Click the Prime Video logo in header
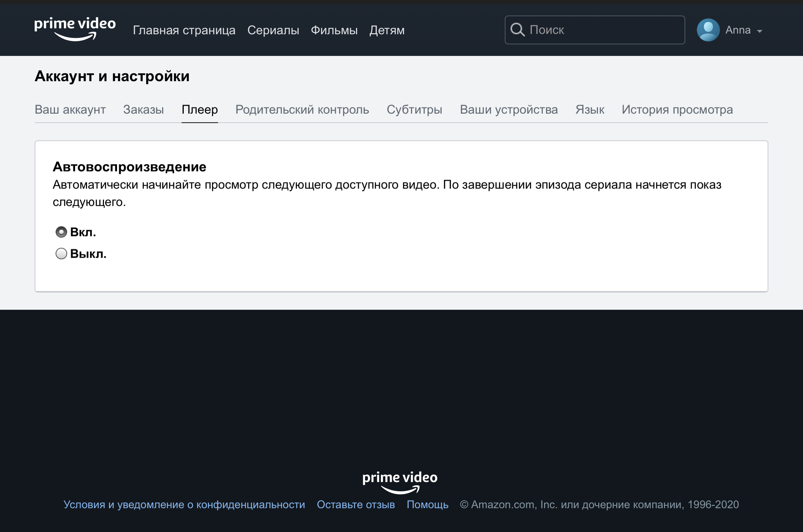The height and width of the screenshot is (532, 803). [x=75, y=29]
